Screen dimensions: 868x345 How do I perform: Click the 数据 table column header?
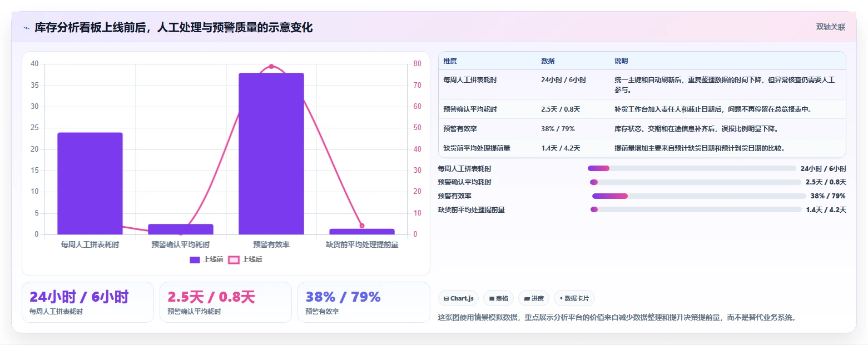[x=548, y=61]
